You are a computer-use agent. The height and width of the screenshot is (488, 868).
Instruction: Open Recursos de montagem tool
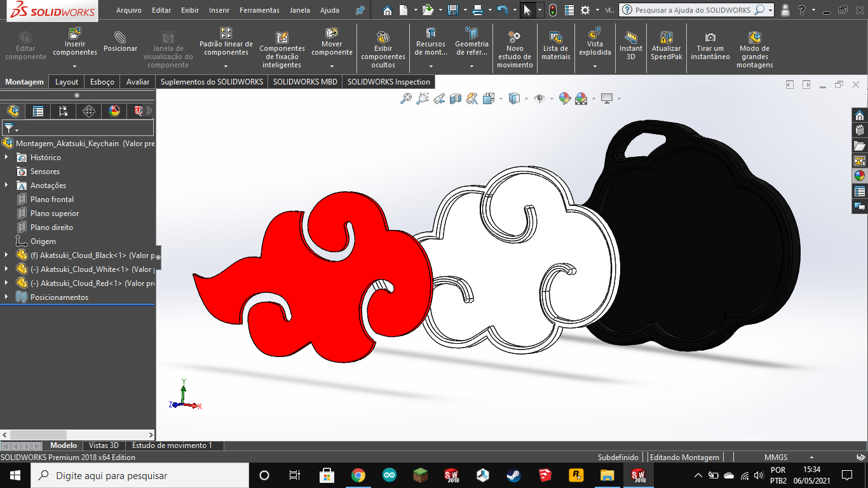[431, 42]
